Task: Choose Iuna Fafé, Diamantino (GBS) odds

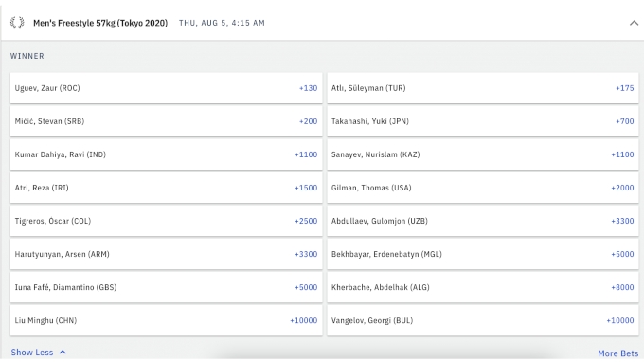Action: tap(167, 288)
